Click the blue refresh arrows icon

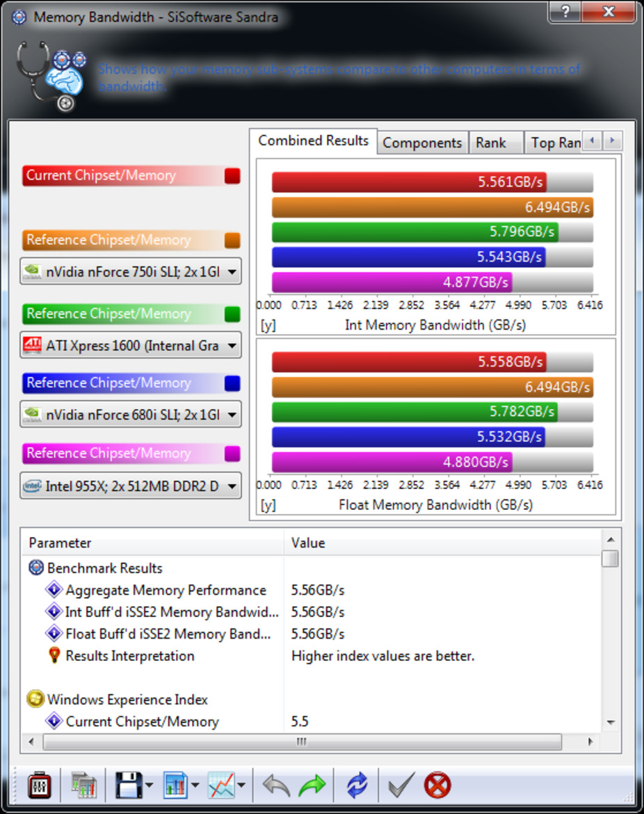(357, 785)
